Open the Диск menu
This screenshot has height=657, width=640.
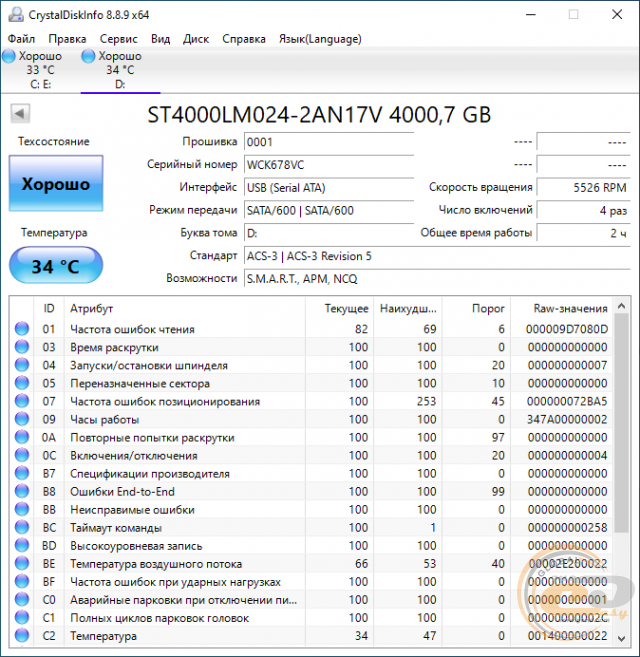pos(196,39)
